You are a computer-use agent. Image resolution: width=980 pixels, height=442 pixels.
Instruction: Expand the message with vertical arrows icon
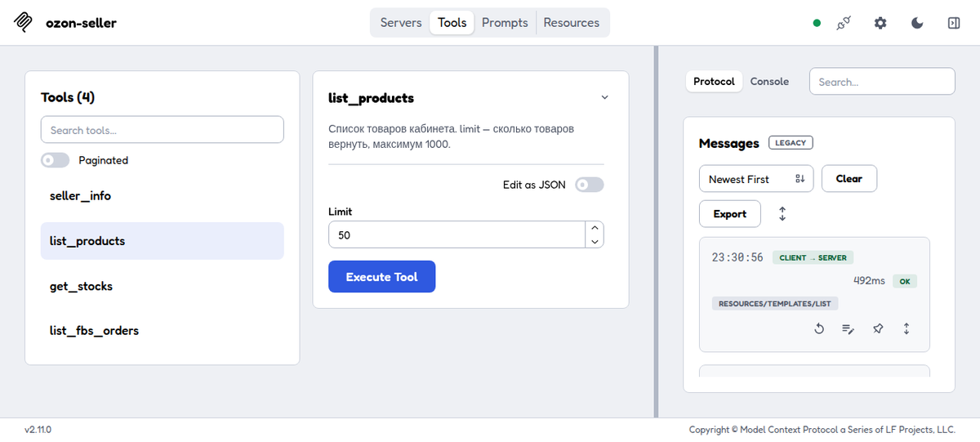(906, 328)
